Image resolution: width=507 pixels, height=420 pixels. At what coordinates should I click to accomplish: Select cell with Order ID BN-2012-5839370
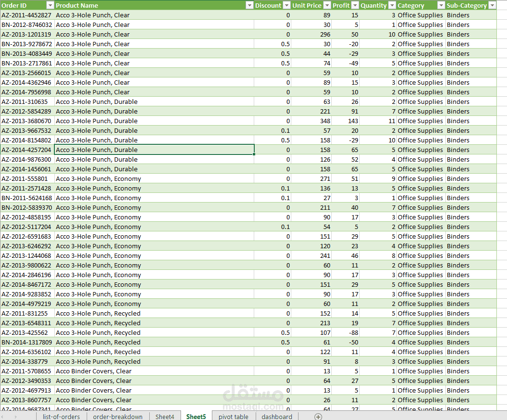click(x=27, y=208)
